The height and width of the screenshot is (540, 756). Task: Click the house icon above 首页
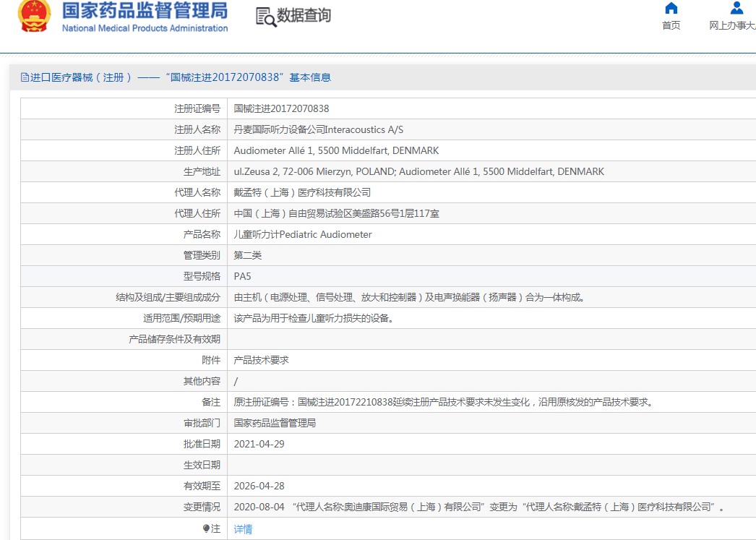tap(671, 8)
